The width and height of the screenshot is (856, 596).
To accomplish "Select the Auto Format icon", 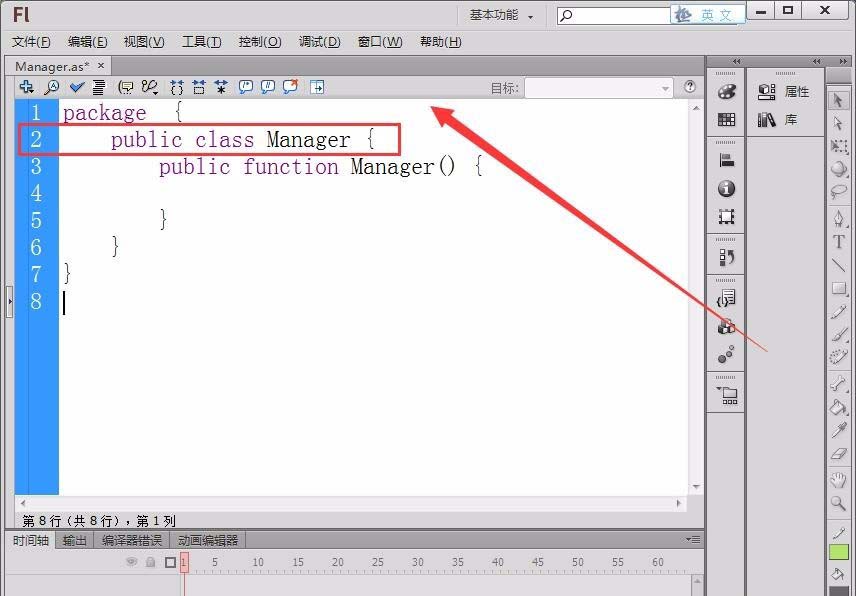I will pos(99,87).
